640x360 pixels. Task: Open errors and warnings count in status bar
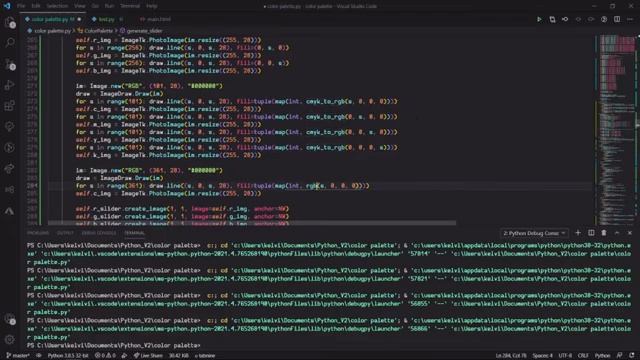pos(105,356)
